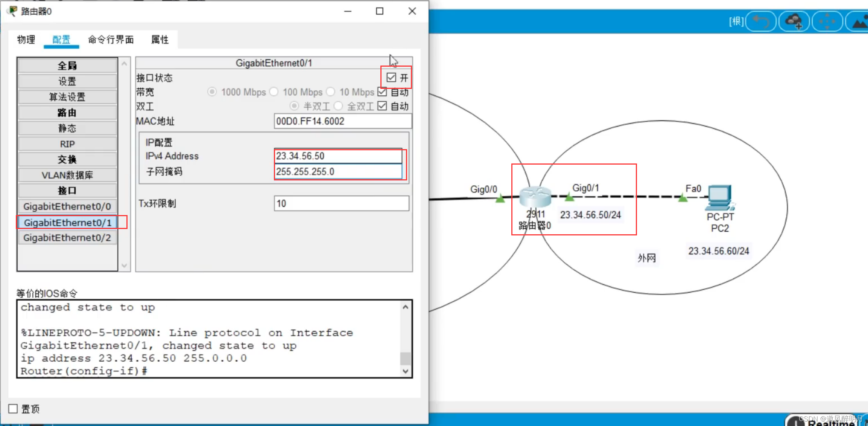The image size is (868, 426).
Task: Switch to the 命令行界面 tab
Action: coord(111,40)
